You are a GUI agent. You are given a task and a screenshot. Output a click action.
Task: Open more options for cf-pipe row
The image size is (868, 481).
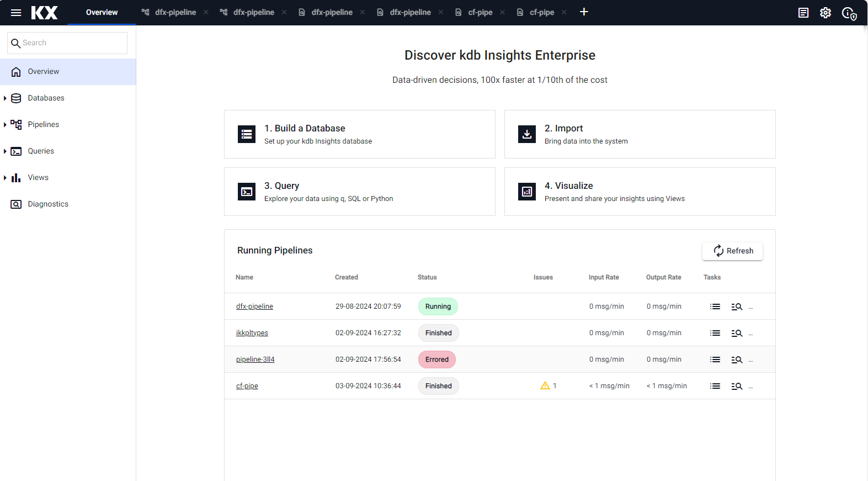coord(750,387)
